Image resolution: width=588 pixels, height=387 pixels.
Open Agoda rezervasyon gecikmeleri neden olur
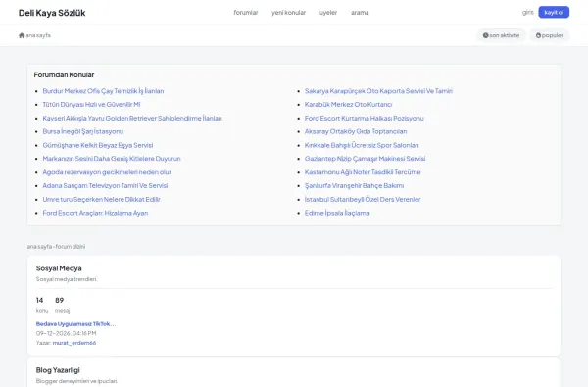[107, 172]
